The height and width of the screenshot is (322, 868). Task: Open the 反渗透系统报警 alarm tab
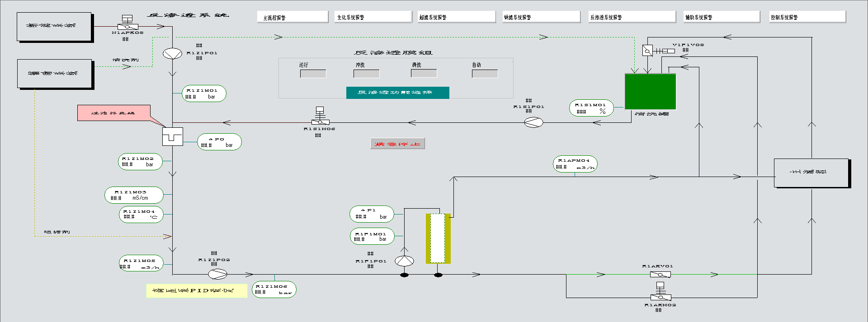632,17
